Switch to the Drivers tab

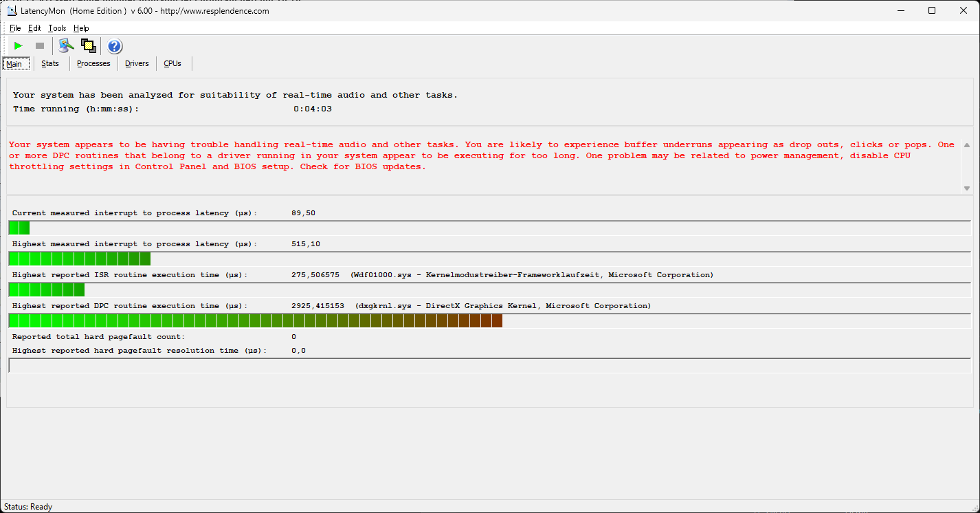137,63
